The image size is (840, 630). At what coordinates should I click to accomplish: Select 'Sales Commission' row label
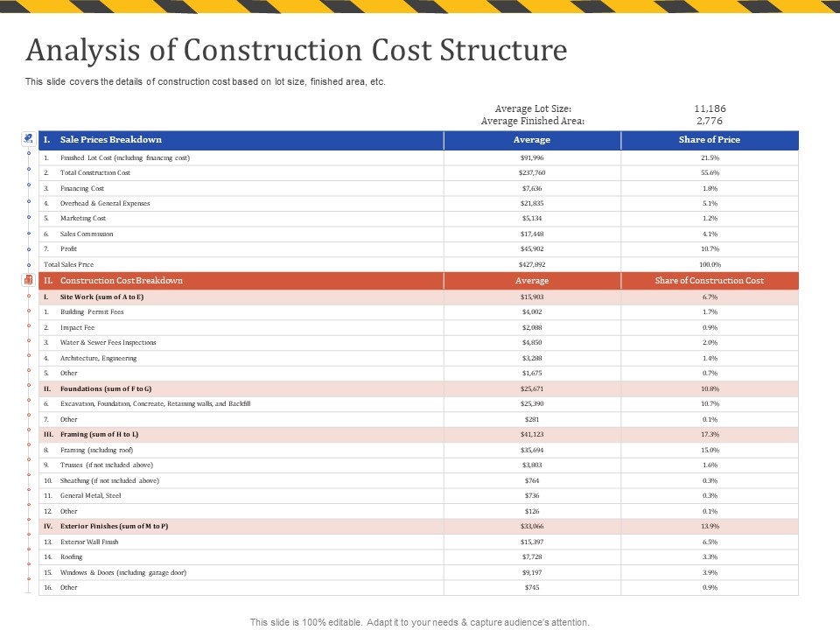click(87, 234)
